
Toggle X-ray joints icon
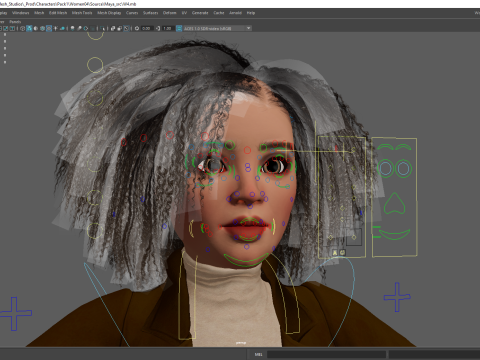click(126, 28)
